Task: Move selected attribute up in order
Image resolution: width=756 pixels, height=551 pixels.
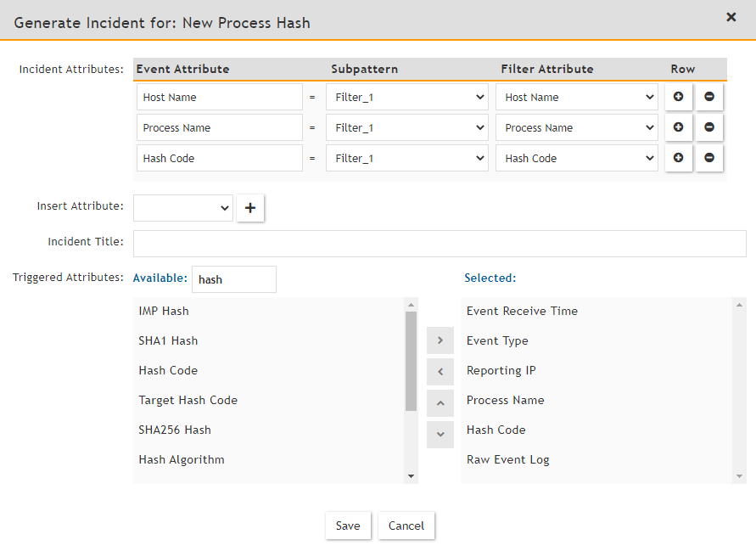Action: 440,402
